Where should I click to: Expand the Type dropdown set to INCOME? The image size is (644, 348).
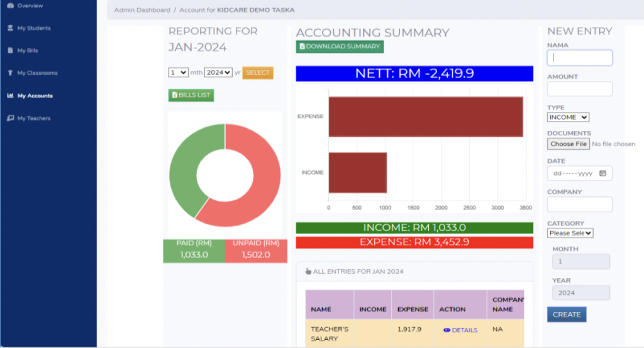coord(568,117)
